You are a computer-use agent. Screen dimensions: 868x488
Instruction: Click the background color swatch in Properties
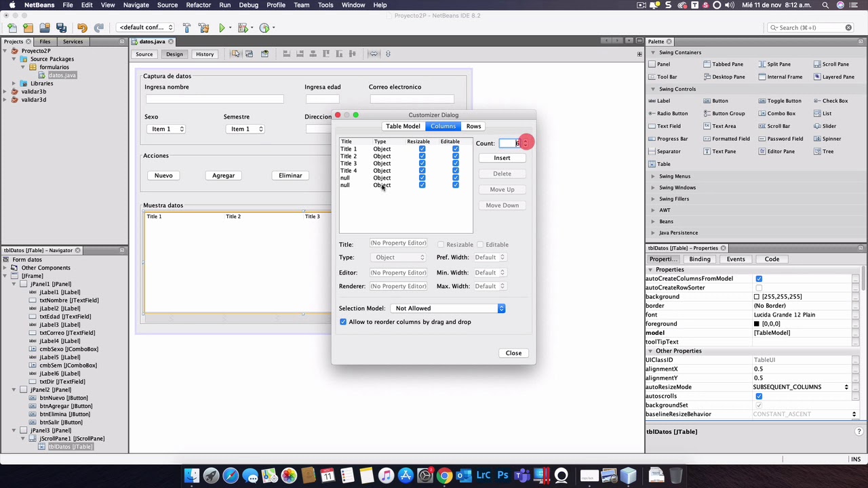tap(757, 297)
